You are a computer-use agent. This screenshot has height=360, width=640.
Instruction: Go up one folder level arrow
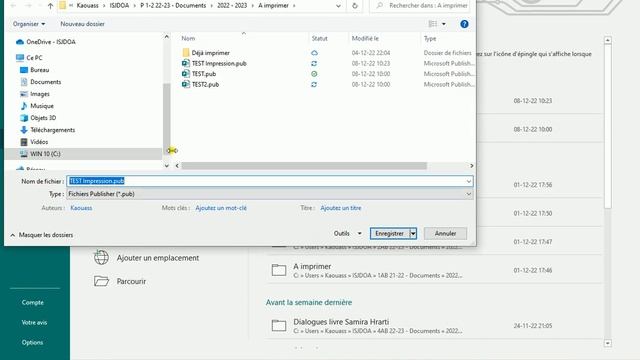[50, 6]
